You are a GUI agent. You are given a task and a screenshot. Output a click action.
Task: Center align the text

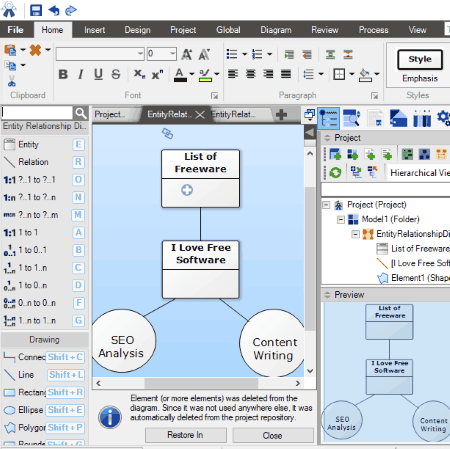251,74
